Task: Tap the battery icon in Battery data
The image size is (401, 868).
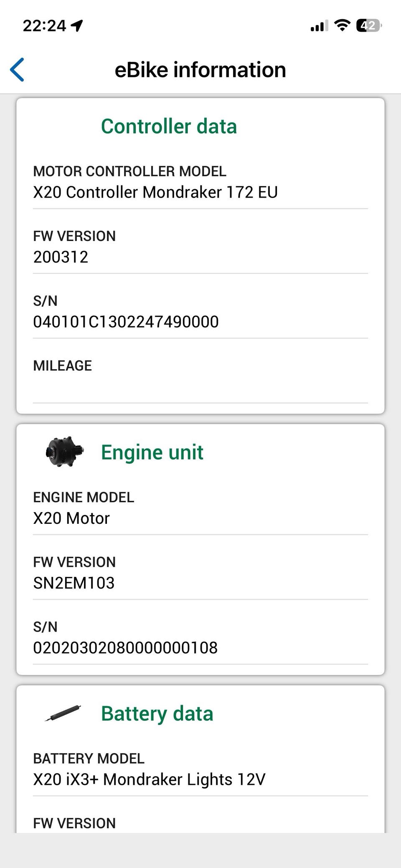Action: click(x=63, y=713)
